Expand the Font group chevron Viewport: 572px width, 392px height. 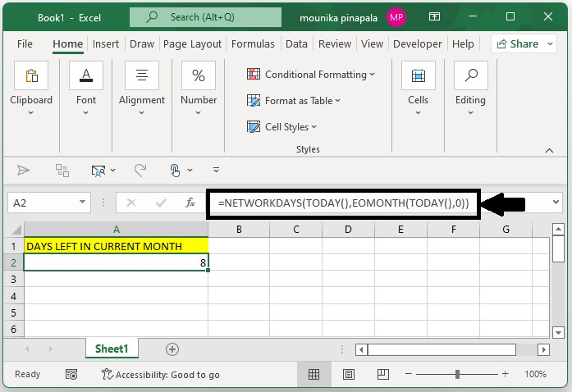tap(85, 113)
